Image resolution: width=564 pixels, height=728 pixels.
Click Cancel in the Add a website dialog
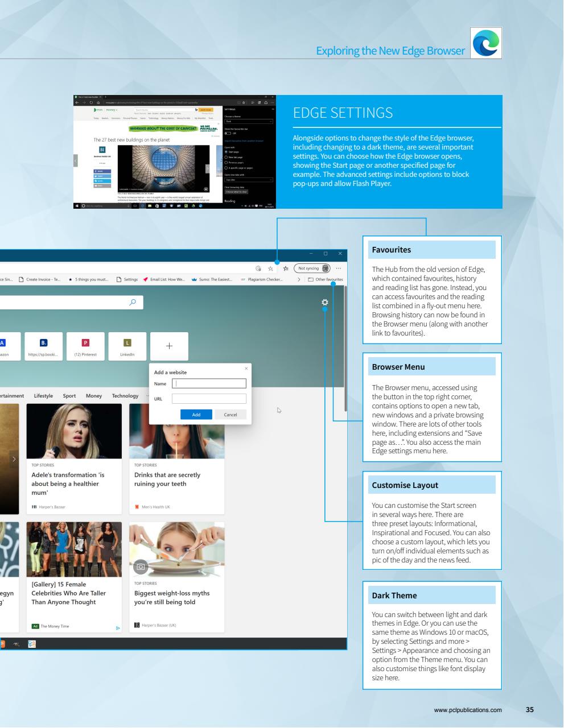[x=230, y=415]
